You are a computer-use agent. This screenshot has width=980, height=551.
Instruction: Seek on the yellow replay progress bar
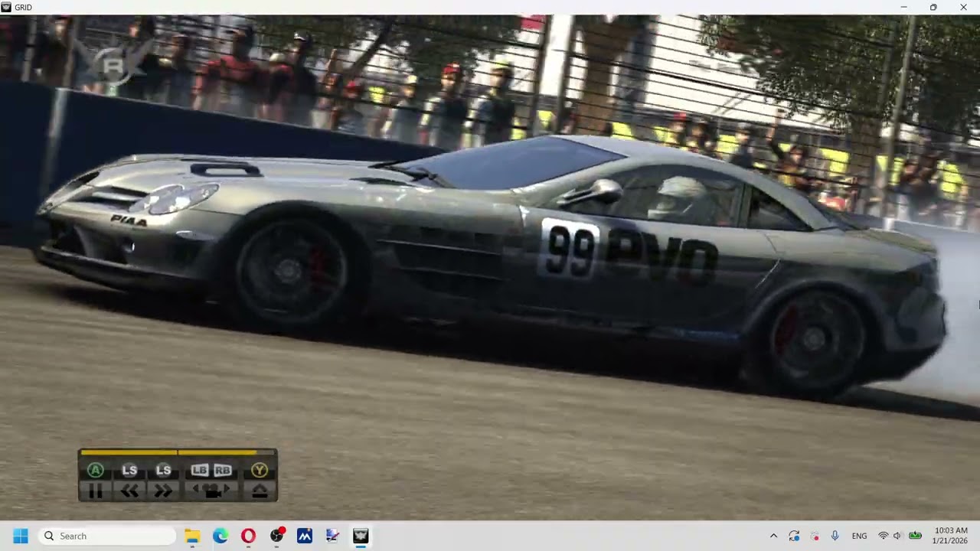(x=178, y=452)
